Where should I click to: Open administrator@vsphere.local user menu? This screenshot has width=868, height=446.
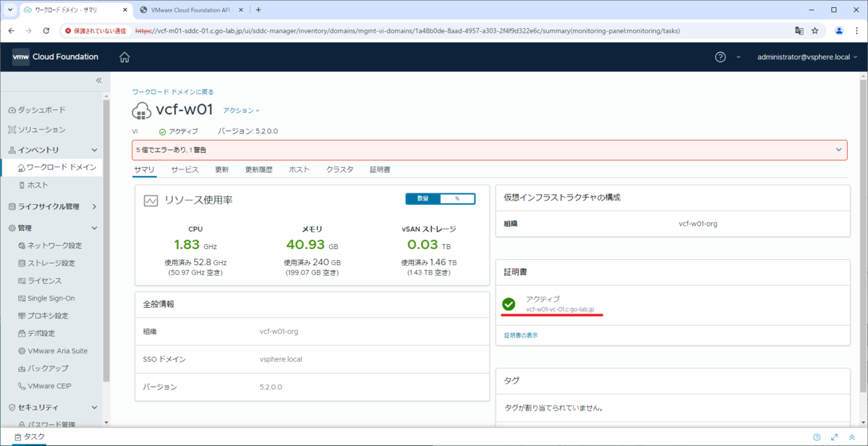[809, 57]
